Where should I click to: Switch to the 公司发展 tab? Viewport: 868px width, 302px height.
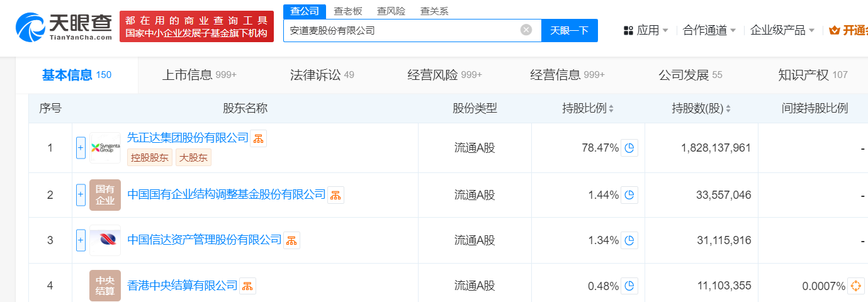point(690,75)
